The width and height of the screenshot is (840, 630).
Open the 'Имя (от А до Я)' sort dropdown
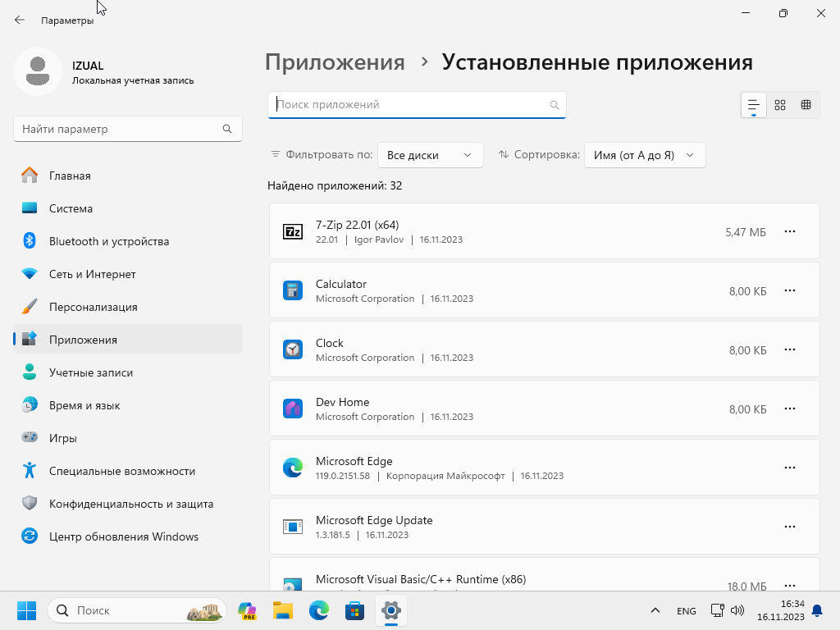pyautogui.click(x=644, y=155)
